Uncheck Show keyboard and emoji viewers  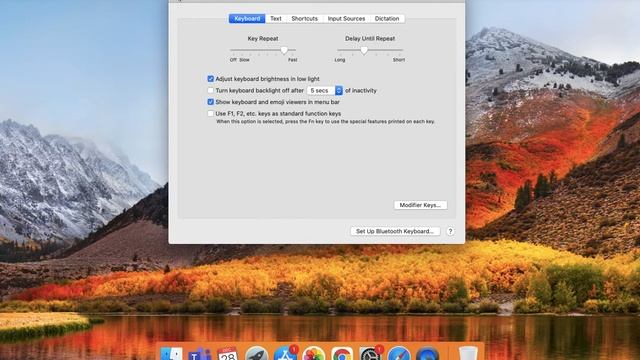(x=211, y=102)
